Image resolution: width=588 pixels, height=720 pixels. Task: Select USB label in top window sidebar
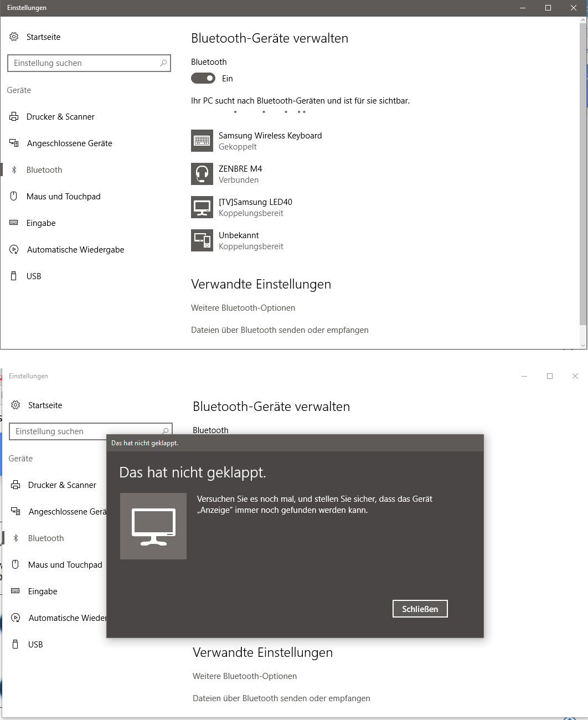pyautogui.click(x=34, y=276)
